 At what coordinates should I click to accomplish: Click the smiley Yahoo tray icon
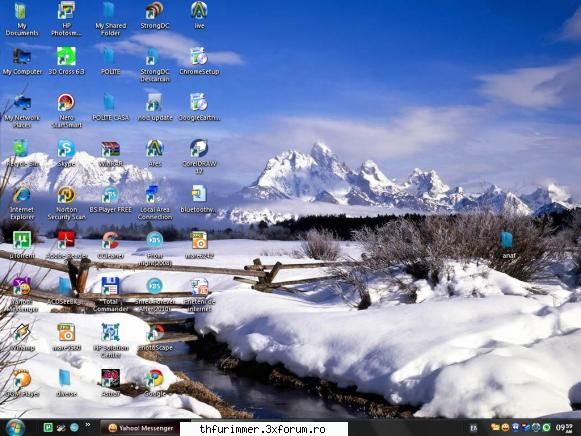(505, 427)
